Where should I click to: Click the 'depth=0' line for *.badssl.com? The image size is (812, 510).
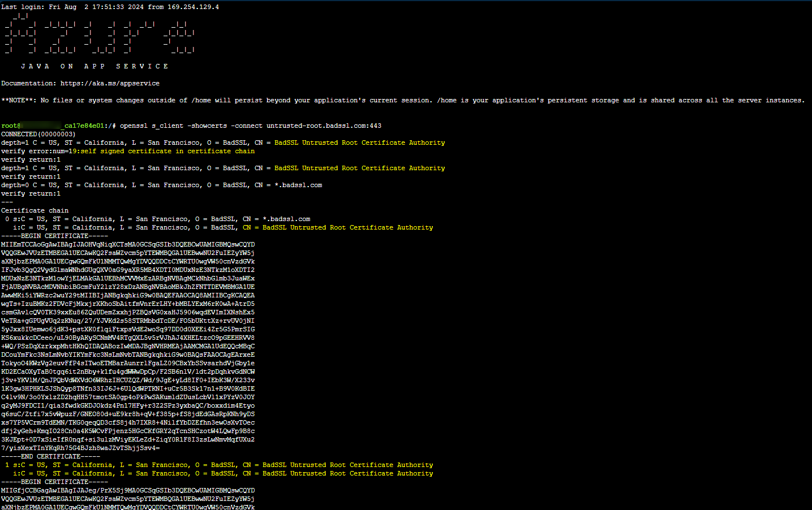click(x=161, y=185)
